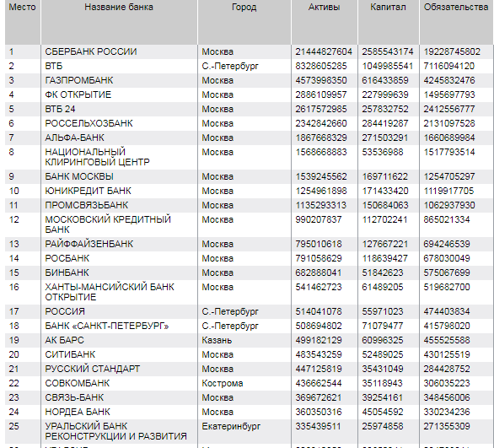The image size is (494, 448).
Task: Click the Казань city cell
Action: coord(217,340)
